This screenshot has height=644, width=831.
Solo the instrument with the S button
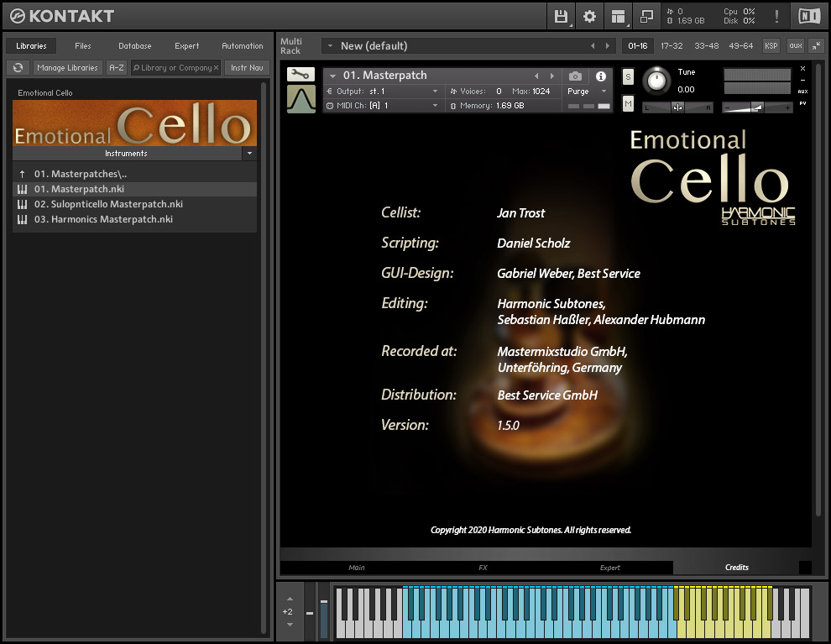(628, 76)
